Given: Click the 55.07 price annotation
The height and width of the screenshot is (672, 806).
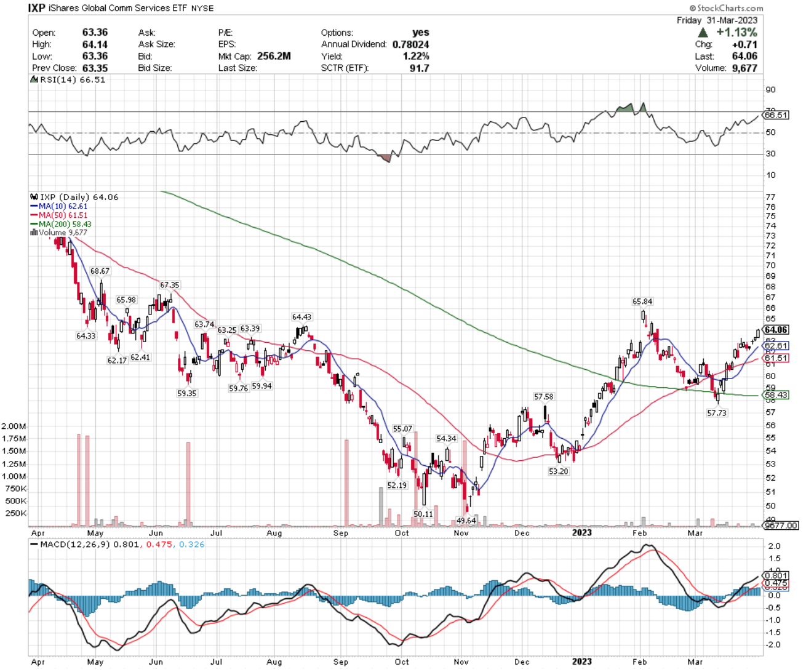Looking at the screenshot, I should [x=402, y=428].
